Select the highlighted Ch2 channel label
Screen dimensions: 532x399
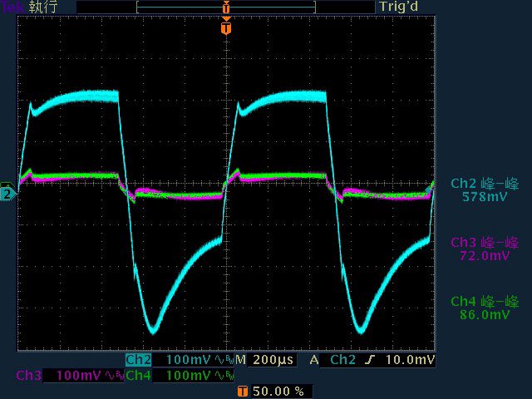(x=139, y=360)
